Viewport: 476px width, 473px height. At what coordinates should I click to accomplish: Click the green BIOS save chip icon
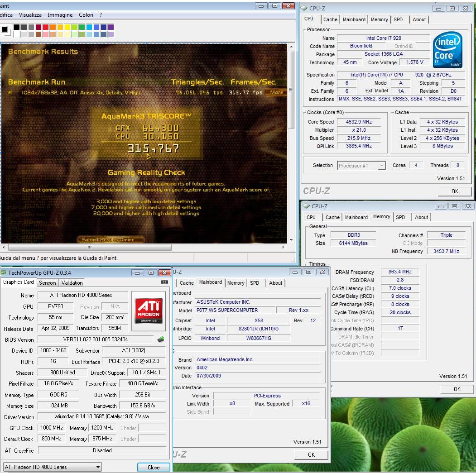pos(161,339)
